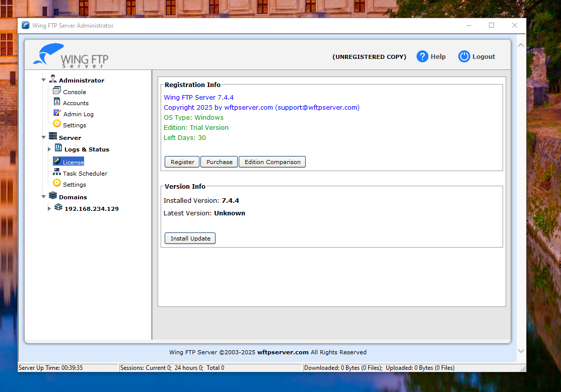
Task: Click the Purchase button
Action: pyautogui.click(x=220, y=162)
